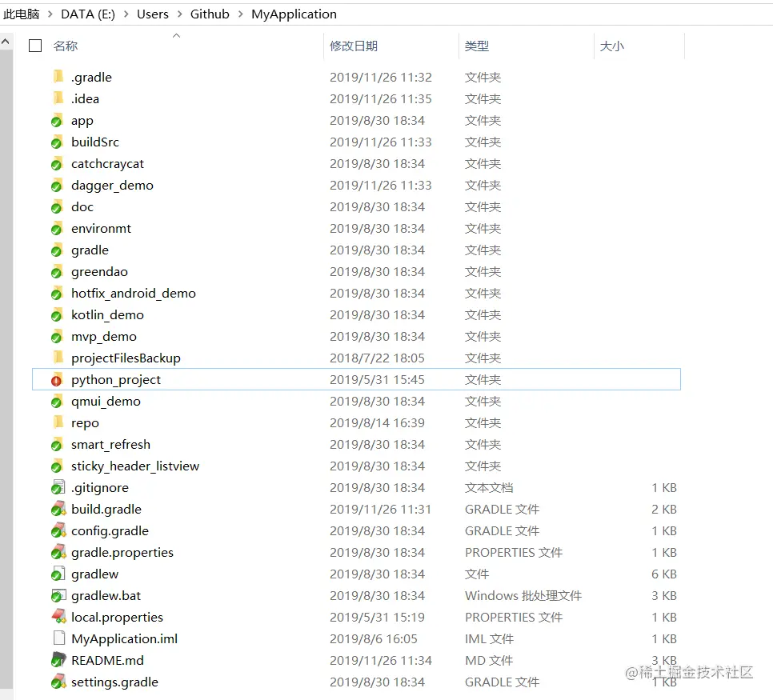The image size is (773, 700).
Task: Click the dagger_demo folder icon
Action: (58, 186)
